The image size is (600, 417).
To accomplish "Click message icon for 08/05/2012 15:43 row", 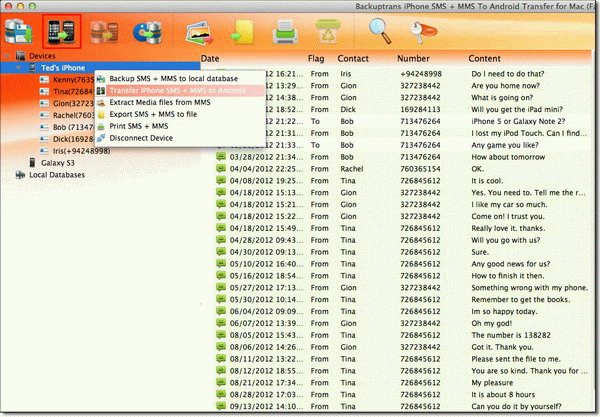I will coord(221,334).
